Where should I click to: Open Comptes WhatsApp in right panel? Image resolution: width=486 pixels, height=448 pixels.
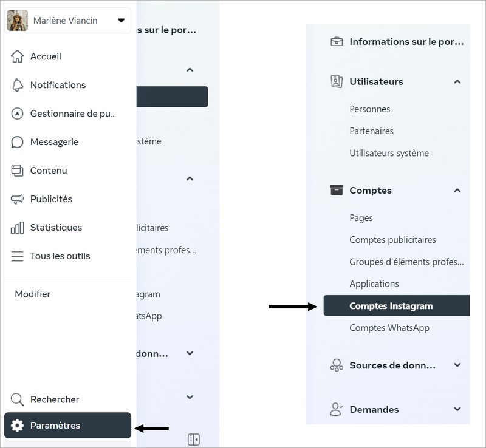pyautogui.click(x=389, y=328)
